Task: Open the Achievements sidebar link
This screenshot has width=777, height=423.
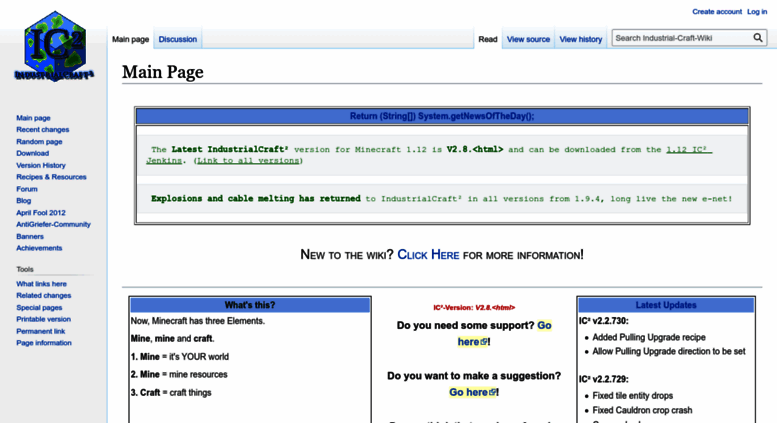Action: pyautogui.click(x=39, y=248)
